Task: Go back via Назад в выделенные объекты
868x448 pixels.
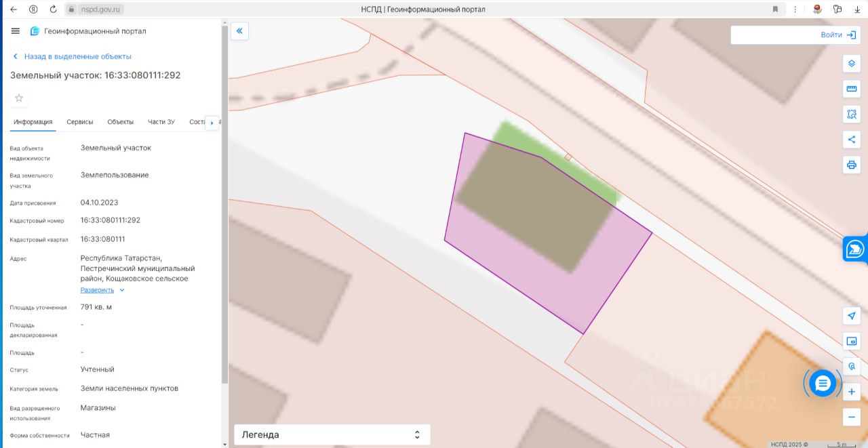Action: tap(72, 56)
